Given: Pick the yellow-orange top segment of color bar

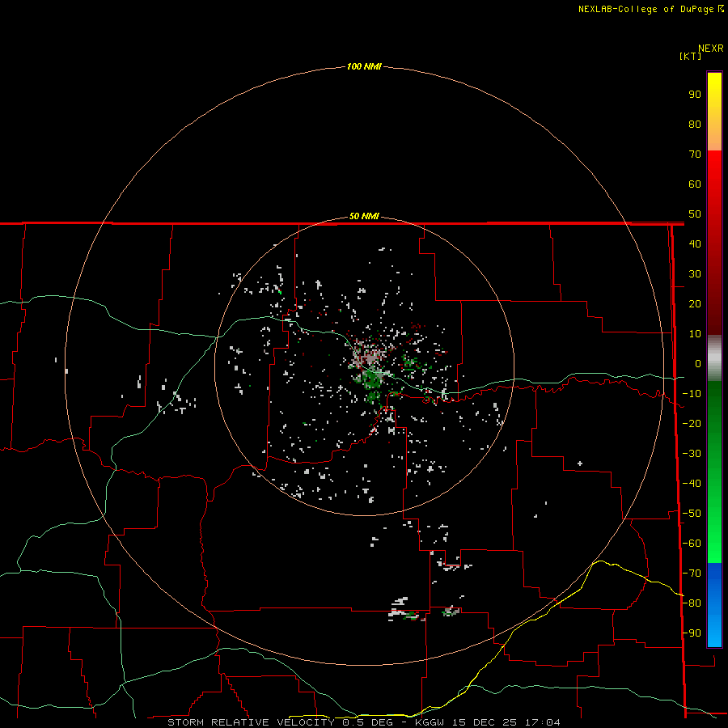Looking at the screenshot, I should 714,112.
